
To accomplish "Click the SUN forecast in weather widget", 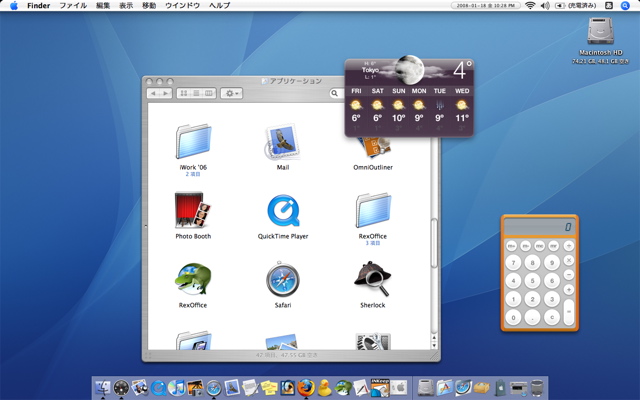I will click(398, 107).
